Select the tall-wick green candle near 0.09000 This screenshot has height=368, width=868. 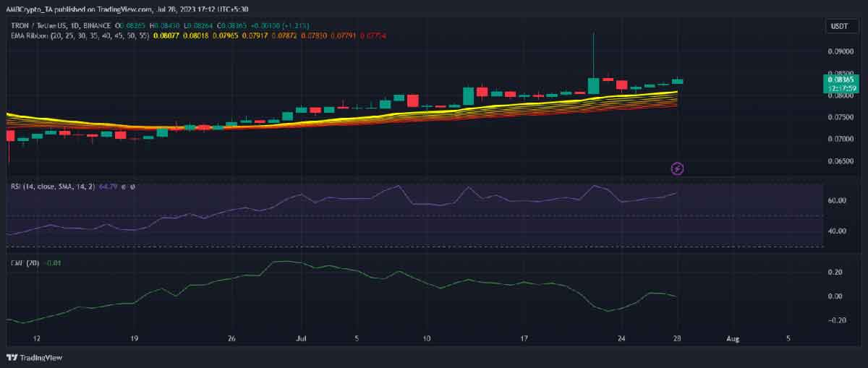[593, 64]
